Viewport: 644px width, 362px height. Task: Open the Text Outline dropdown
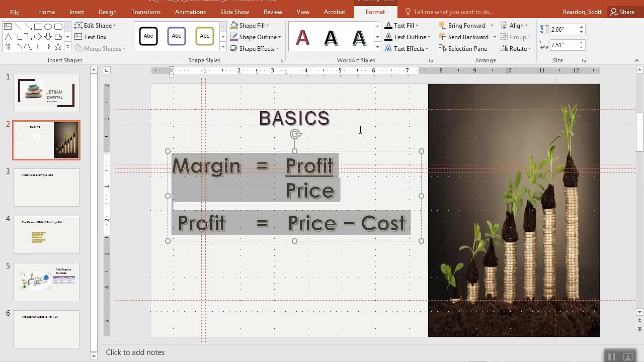pos(408,37)
